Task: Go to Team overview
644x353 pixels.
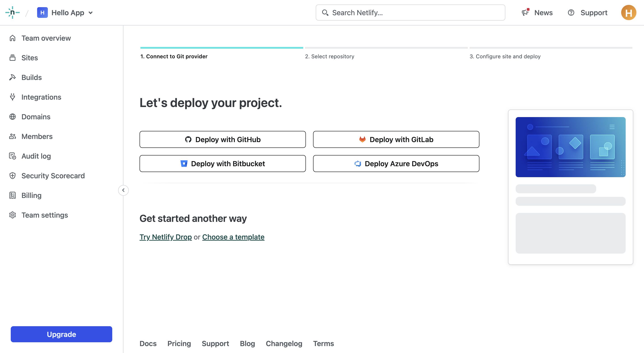Action: point(46,38)
